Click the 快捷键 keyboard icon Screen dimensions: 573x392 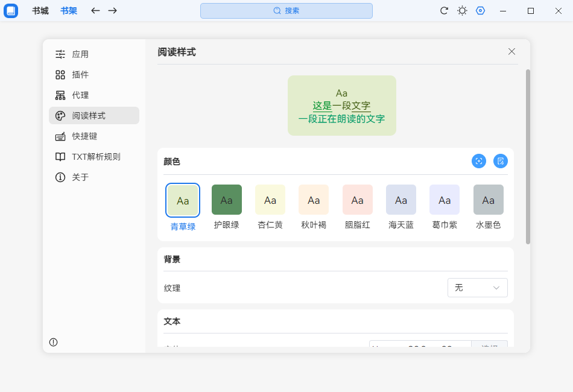60,136
